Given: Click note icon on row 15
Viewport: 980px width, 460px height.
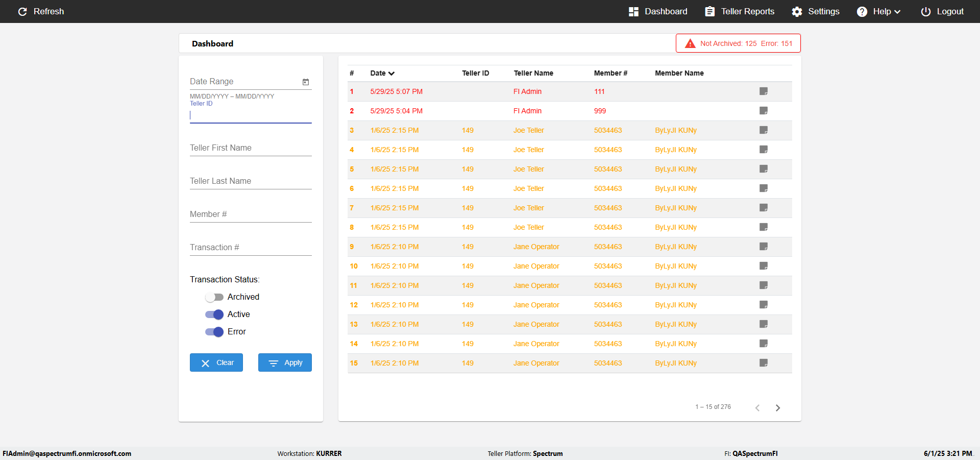Looking at the screenshot, I should 764,363.
